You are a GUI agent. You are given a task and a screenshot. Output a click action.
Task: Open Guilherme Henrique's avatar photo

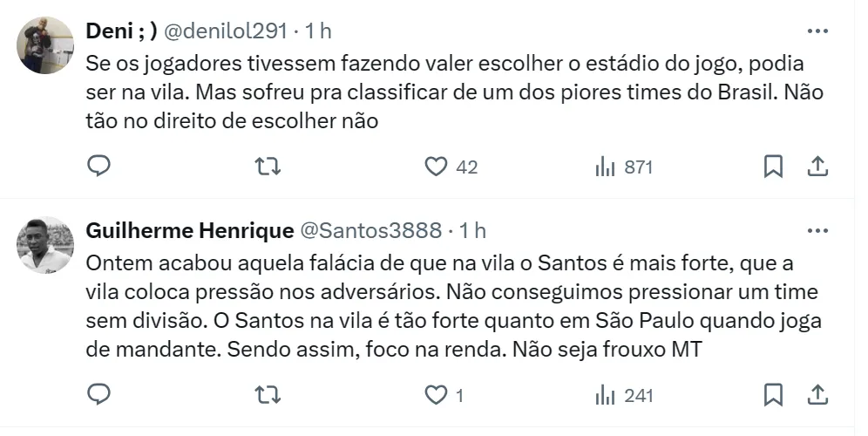pos(46,245)
